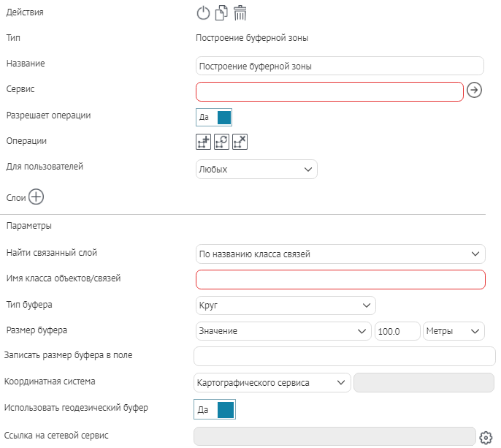Click the Имя класса объектов/связей input field

(340, 279)
